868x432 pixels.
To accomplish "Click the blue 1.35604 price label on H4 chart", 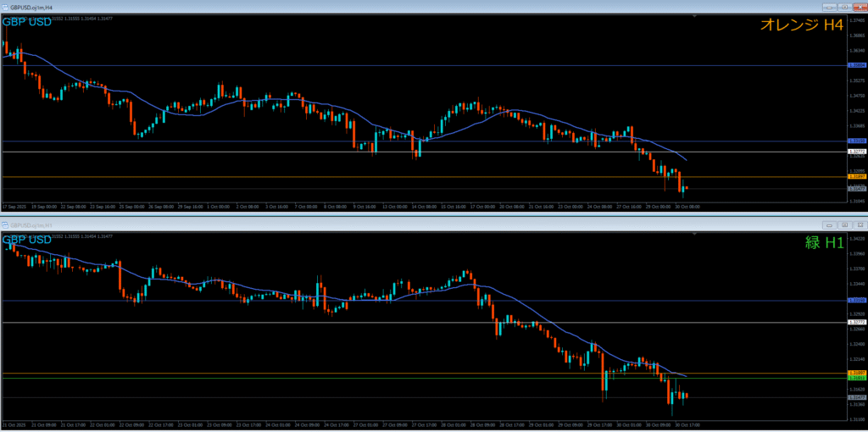I will (856, 65).
